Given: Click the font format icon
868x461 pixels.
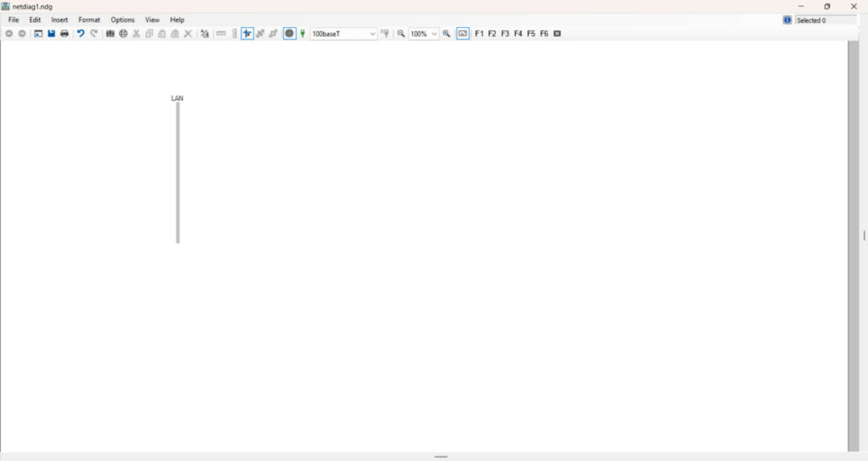Looking at the screenshot, I should point(204,34).
